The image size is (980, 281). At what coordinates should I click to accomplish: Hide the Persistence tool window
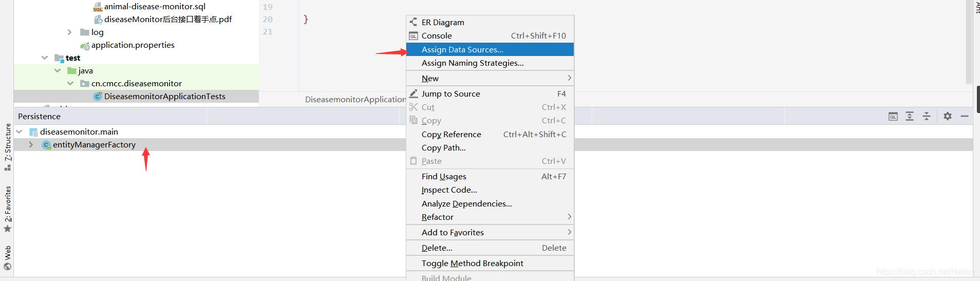(965, 117)
